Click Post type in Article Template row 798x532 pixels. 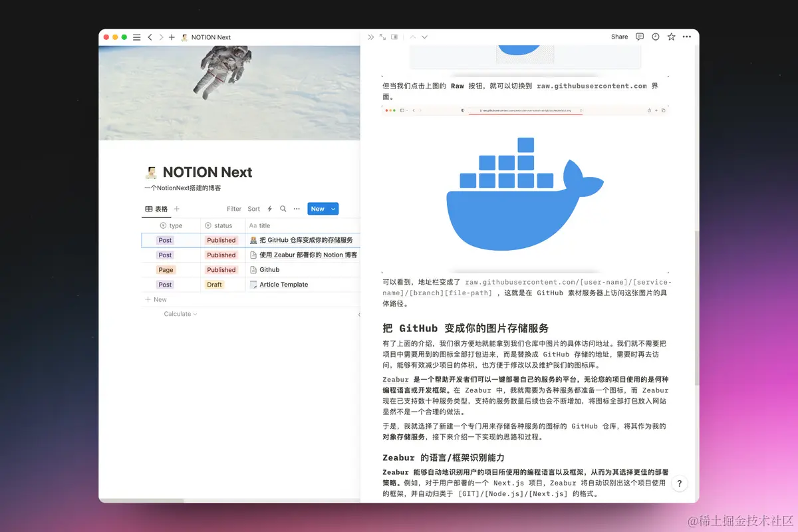coord(165,285)
